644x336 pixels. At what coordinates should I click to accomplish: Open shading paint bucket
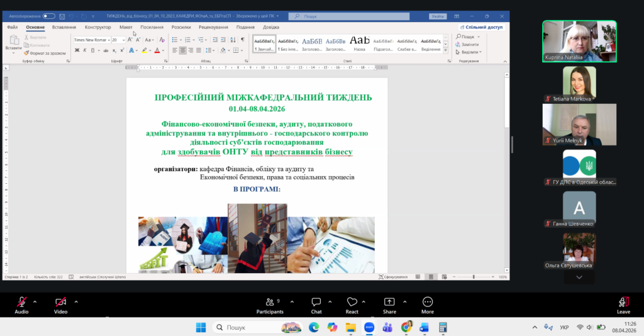pos(223,50)
